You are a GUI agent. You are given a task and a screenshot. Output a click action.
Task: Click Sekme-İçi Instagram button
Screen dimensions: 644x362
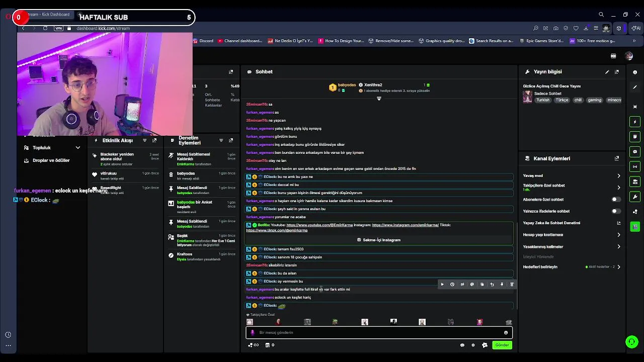[379, 240]
